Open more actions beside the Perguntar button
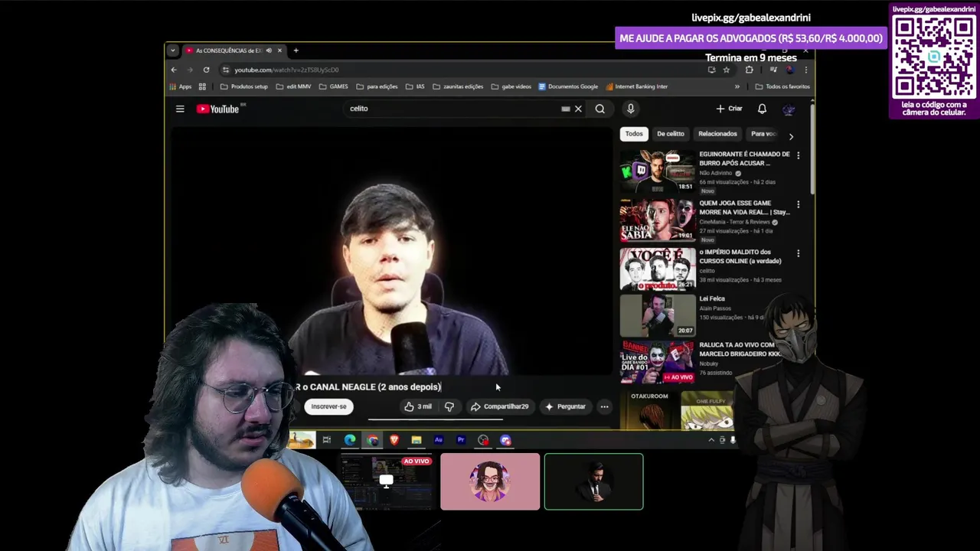 pyautogui.click(x=604, y=406)
